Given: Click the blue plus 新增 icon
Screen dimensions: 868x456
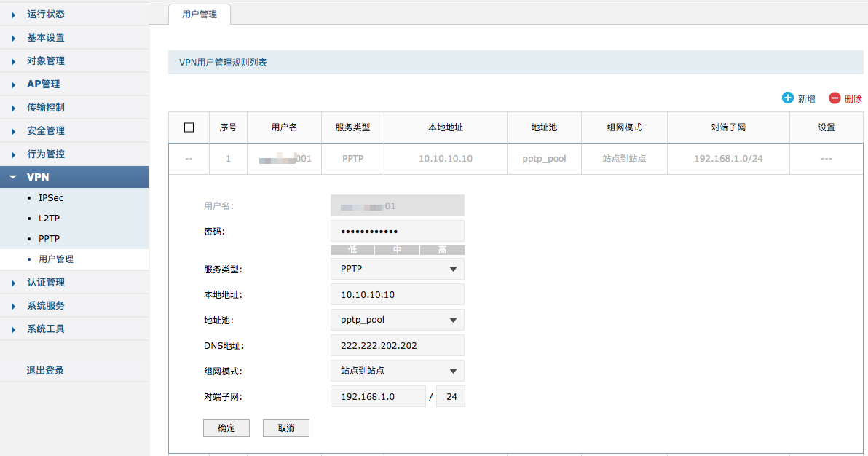Looking at the screenshot, I should tap(787, 98).
